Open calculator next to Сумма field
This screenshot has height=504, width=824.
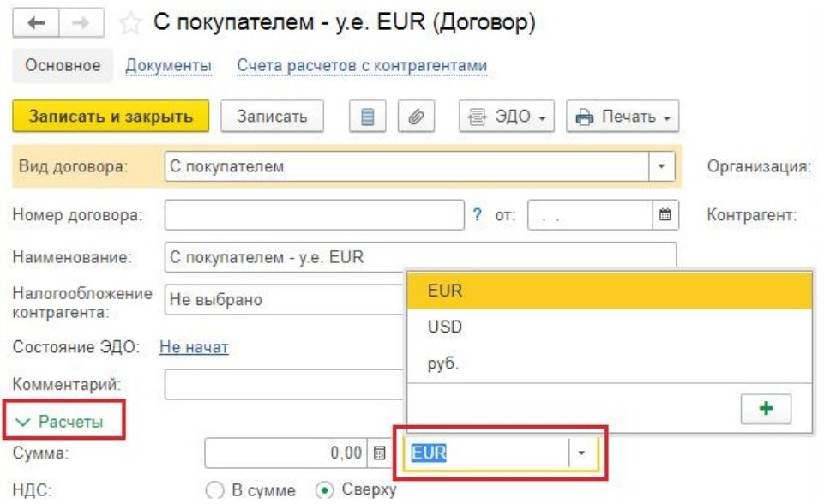[380, 452]
